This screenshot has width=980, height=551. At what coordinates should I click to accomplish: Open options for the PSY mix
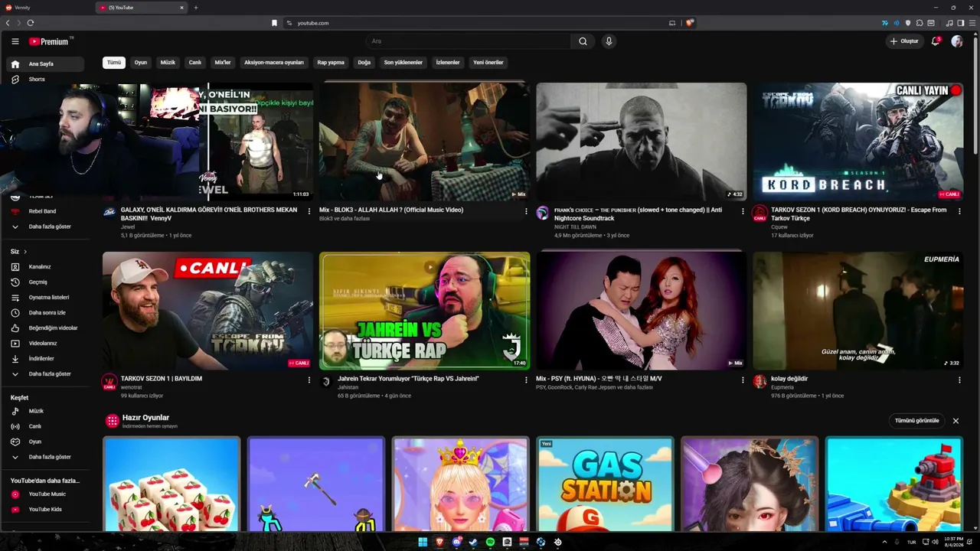tap(743, 380)
